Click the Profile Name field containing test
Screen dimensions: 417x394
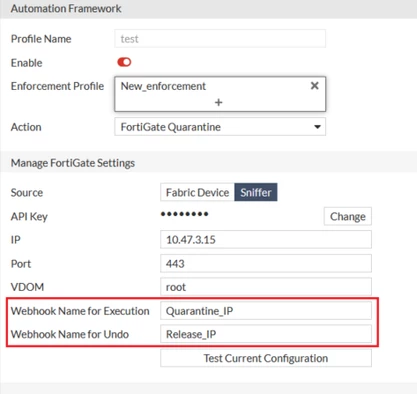click(220, 39)
